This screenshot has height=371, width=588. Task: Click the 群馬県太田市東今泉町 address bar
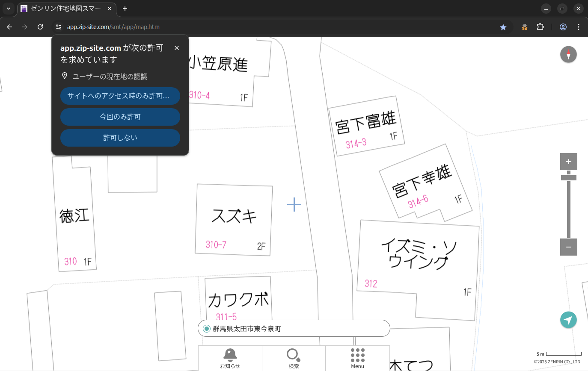(x=294, y=328)
